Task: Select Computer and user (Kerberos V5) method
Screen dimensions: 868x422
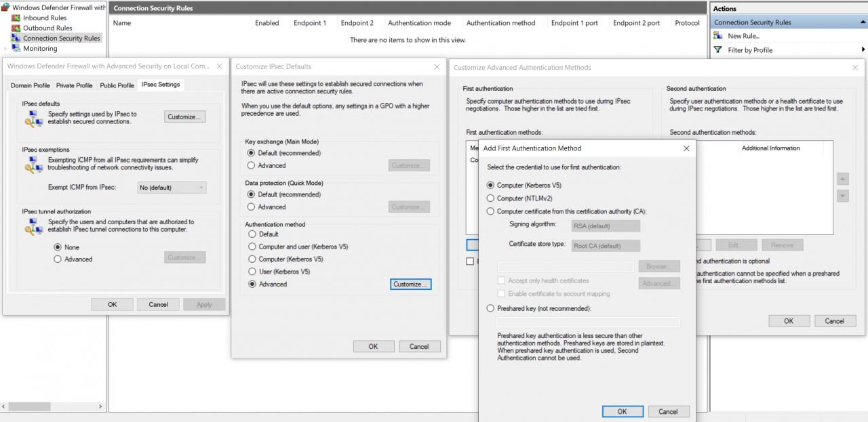Action: coord(252,247)
